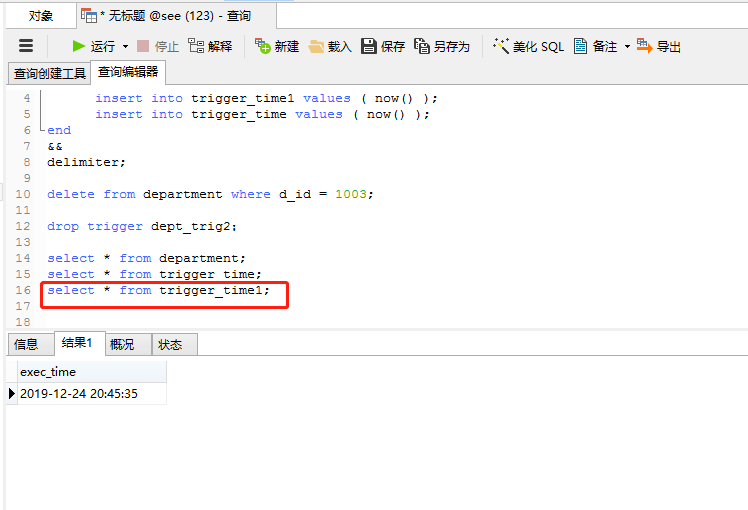The width and height of the screenshot is (748, 510).
Task: Expand the Notes (备注) dropdown arrow
Action: pyautogui.click(x=627, y=47)
